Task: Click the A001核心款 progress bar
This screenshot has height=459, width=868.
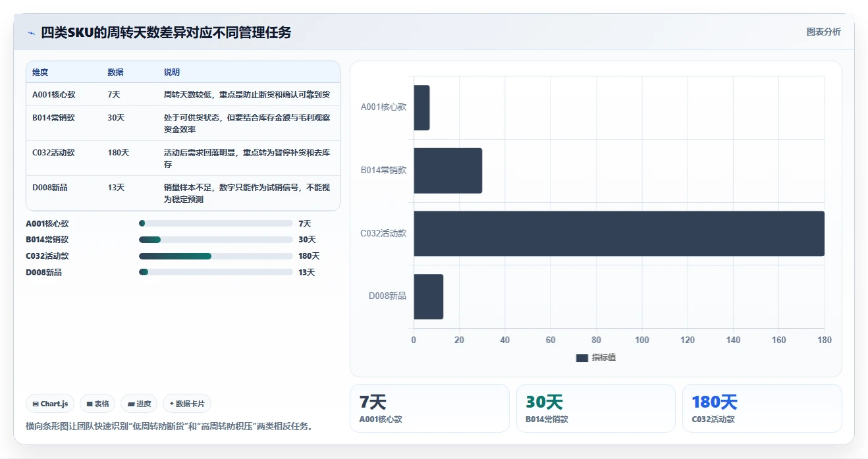Action: coord(216,223)
